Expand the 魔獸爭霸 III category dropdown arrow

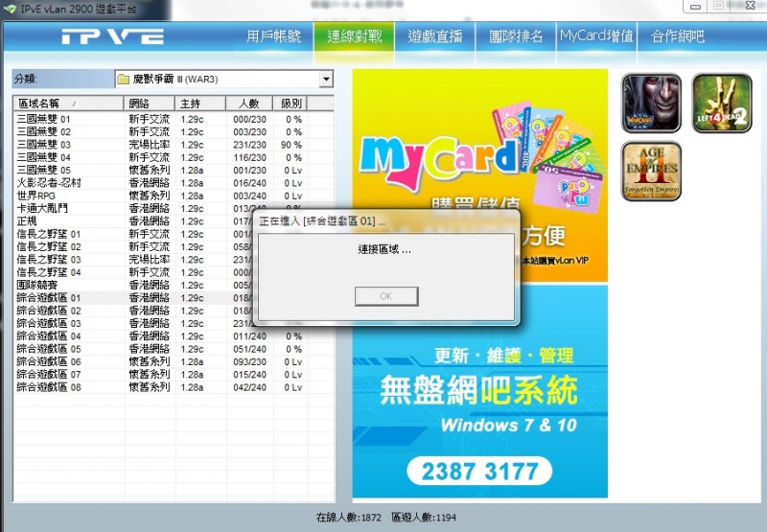326,80
